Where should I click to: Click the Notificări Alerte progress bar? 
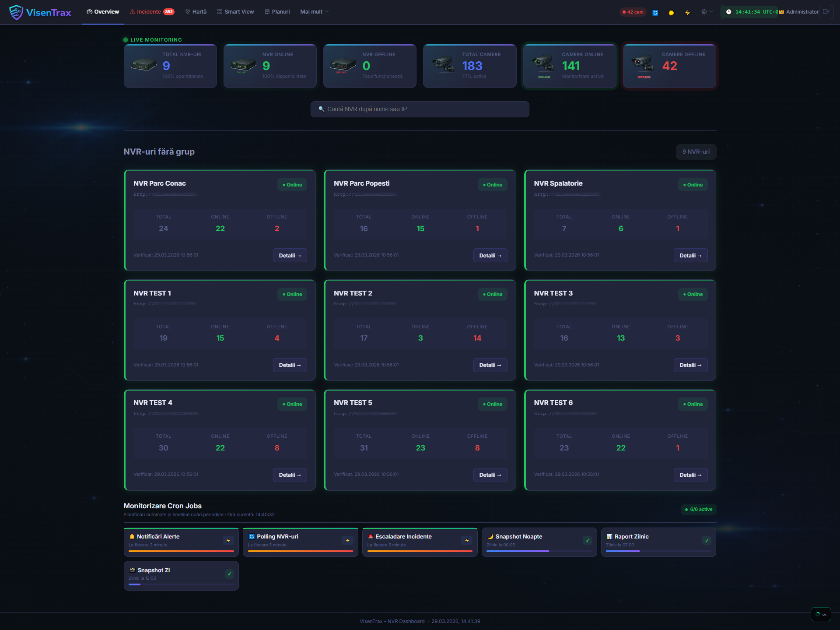[181, 551]
